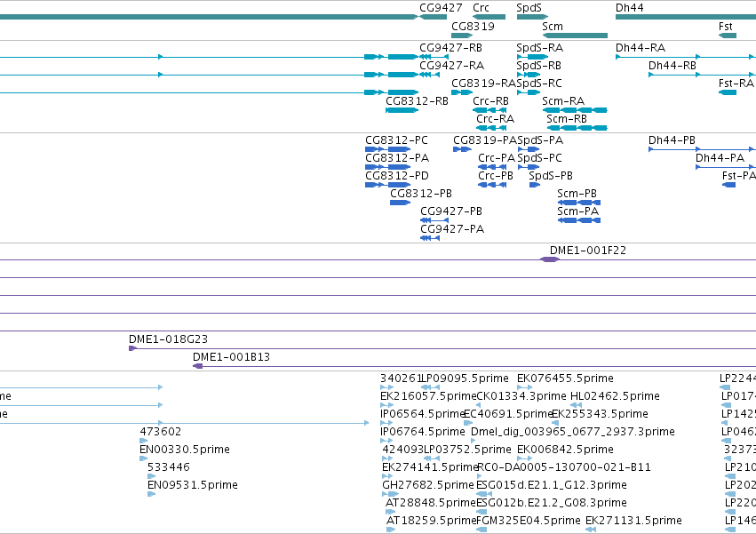Image resolution: width=756 pixels, height=534 pixels.
Task: Open EST label EC40691.5prime
Action: click(x=507, y=414)
